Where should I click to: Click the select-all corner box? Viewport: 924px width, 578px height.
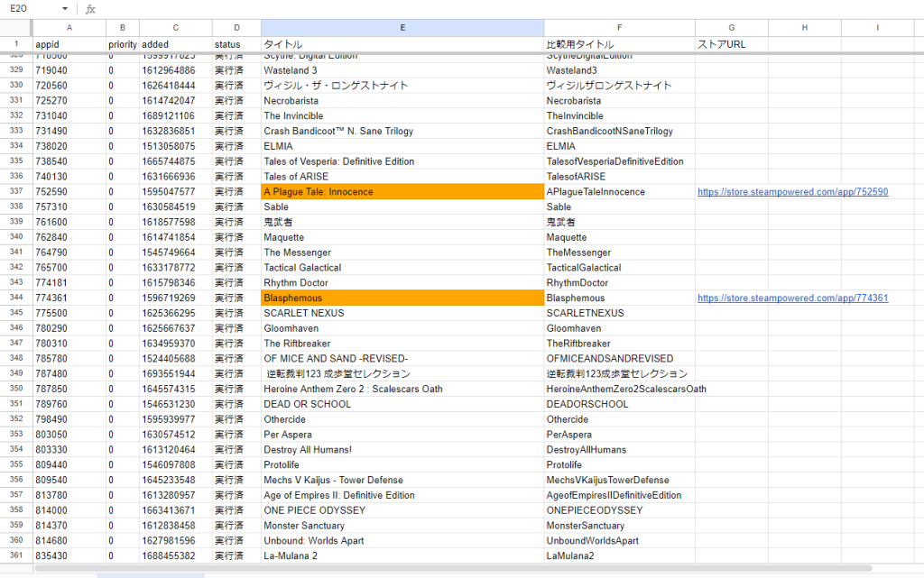(x=15, y=28)
